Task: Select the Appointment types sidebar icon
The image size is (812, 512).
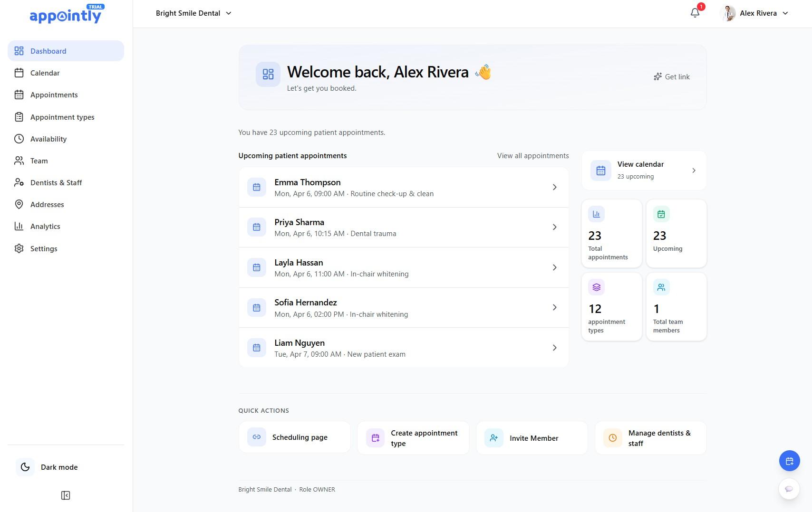Action: (x=19, y=117)
